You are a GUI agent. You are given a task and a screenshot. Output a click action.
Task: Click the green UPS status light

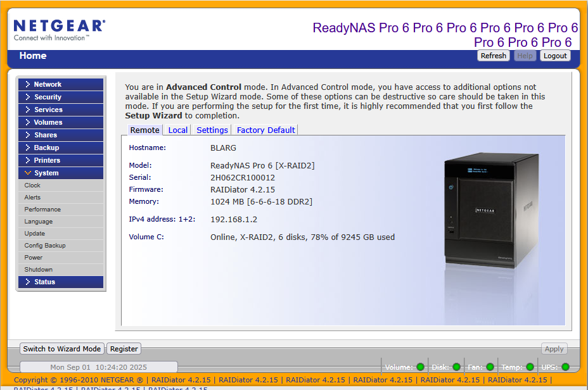coord(565,367)
